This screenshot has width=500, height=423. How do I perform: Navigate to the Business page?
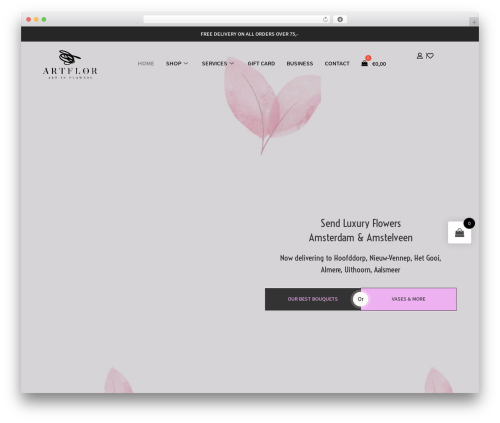[300, 63]
